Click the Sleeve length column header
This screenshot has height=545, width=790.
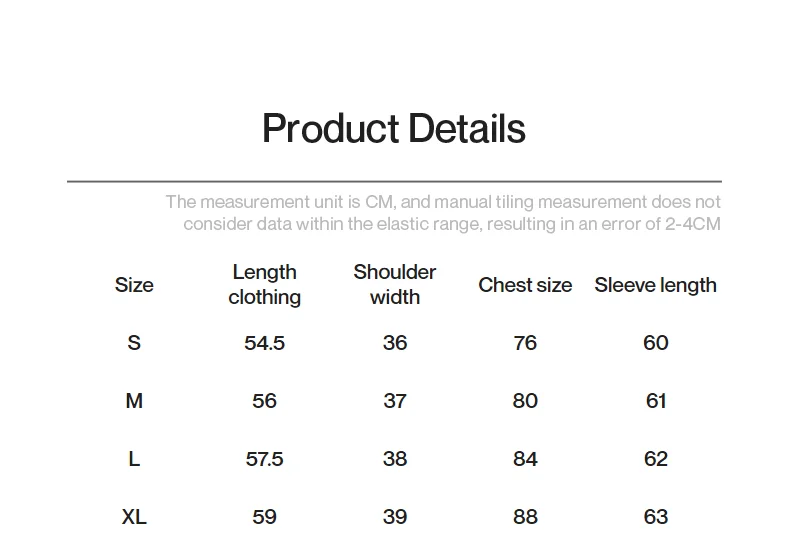click(x=655, y=285)
